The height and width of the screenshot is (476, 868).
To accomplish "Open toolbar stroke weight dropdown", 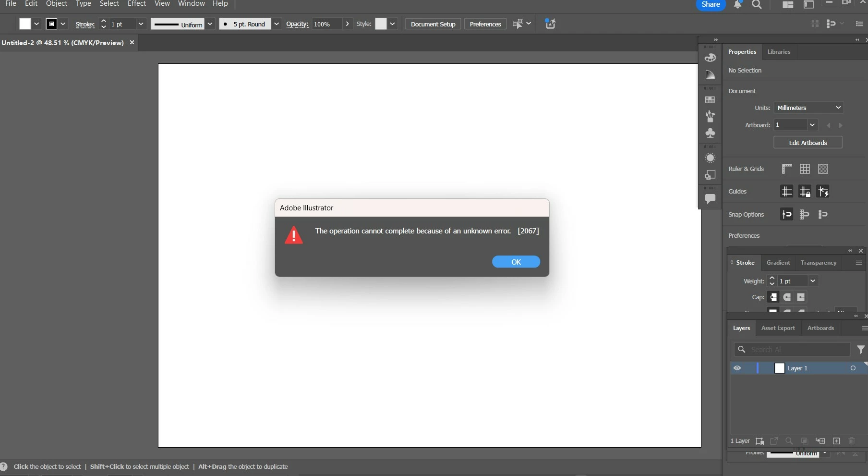I will pyautogui.click(x=141, y=24).
